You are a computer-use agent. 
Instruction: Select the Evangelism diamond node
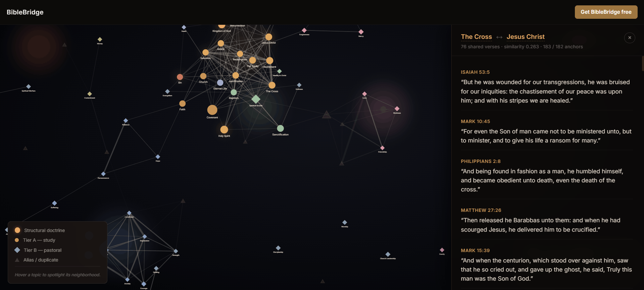click(x=167, y=92)
